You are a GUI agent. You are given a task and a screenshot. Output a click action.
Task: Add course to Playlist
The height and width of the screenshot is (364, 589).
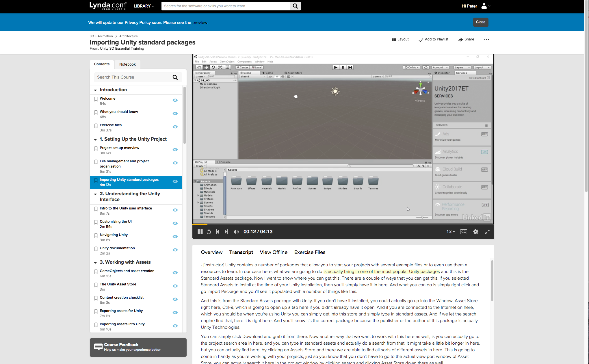[433, 39]
